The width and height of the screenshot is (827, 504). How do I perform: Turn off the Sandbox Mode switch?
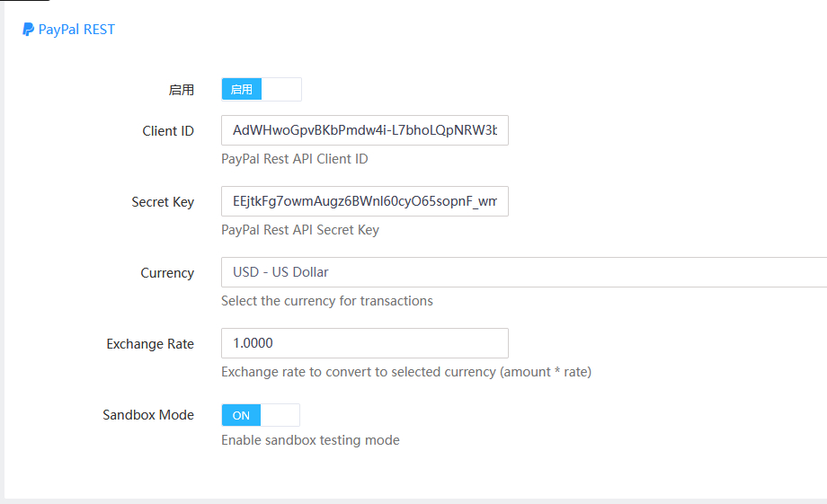point(260,415)
